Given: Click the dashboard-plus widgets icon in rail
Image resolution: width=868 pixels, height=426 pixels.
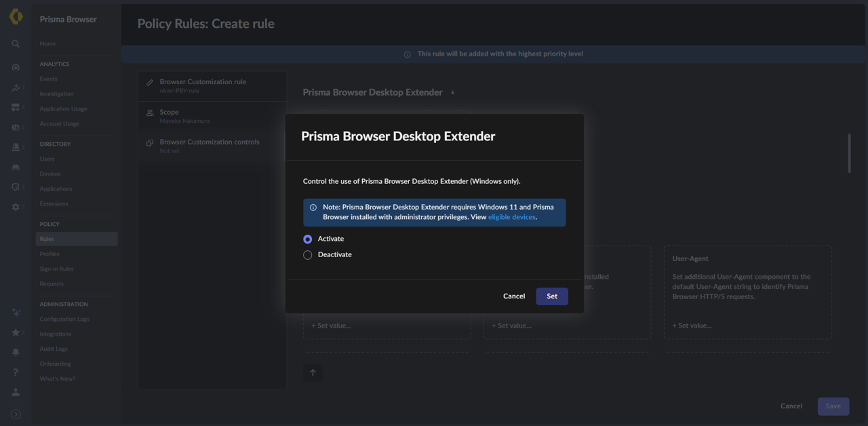Looking at the screenshot, I should [x=16, y=107].
